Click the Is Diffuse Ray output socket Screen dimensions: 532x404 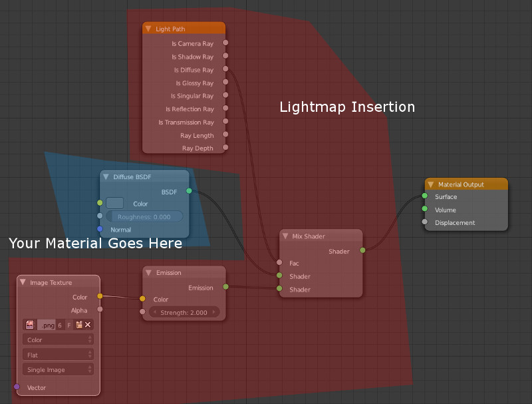pyautogui.click(x=225, y=69)
